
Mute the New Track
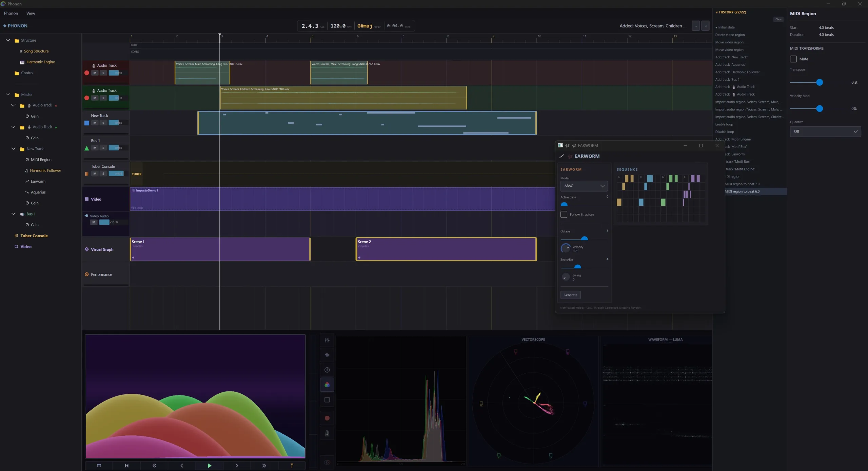[x=95, y=123]
